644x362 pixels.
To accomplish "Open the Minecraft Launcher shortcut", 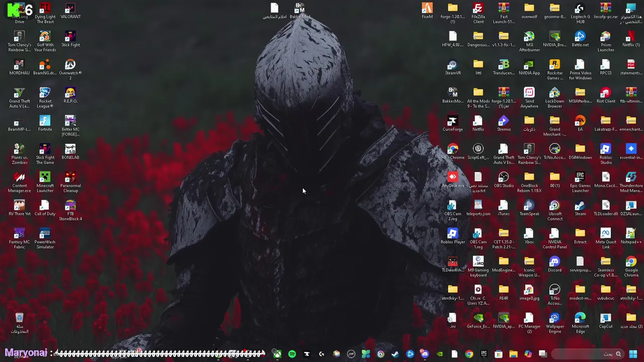I will pos(45,183).
